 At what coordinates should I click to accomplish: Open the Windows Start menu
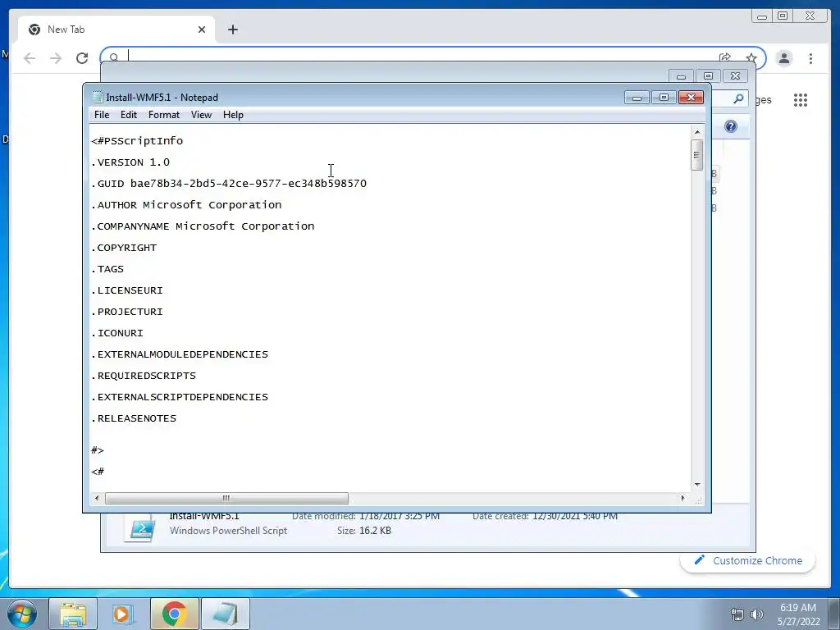[x=22, y=614]
